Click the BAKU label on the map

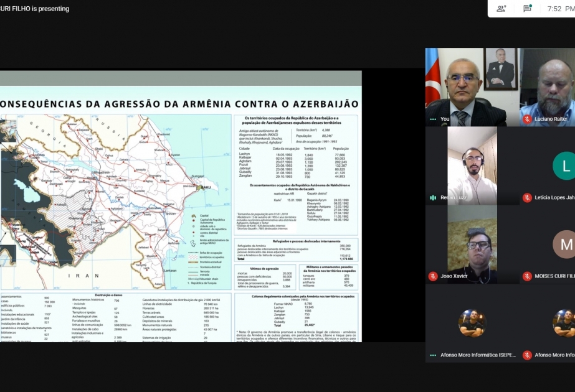(206, 187)
